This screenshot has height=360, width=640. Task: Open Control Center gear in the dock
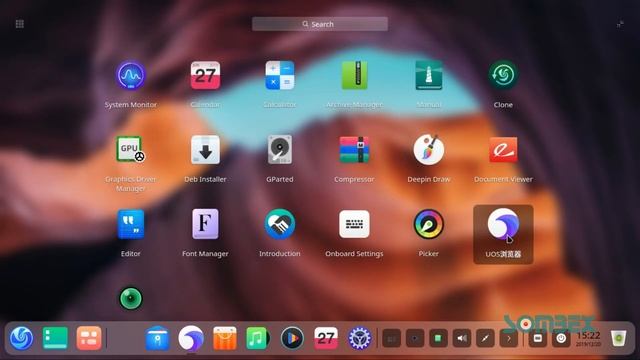[359, 338]
